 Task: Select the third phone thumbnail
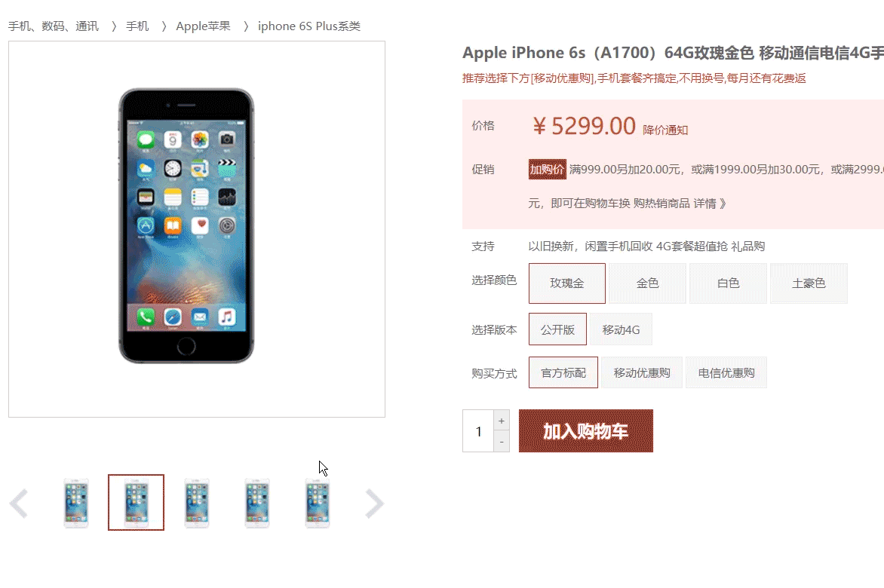[x=197, y=503]
